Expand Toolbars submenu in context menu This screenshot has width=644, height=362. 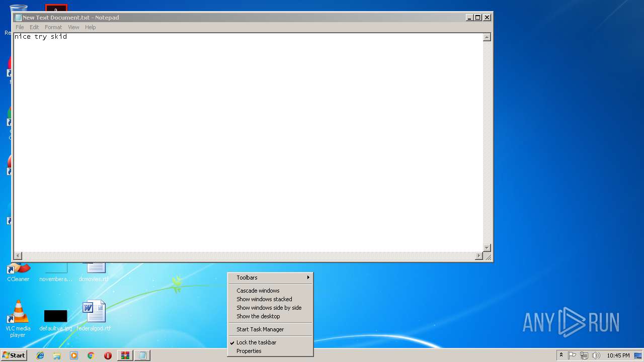(270, 278)
